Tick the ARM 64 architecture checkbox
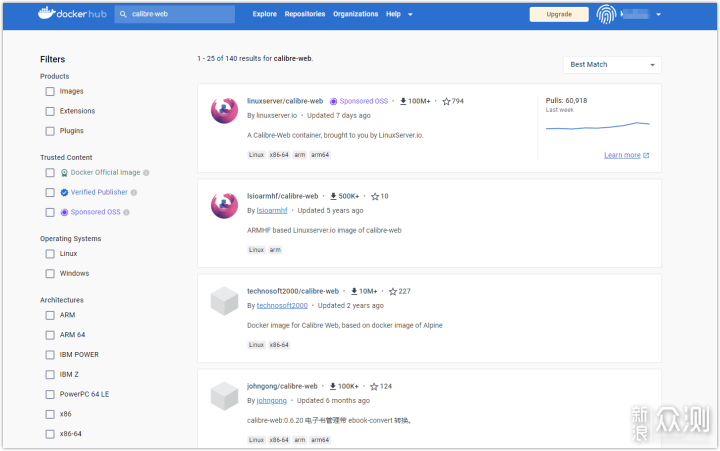 (x=50, y=335)
